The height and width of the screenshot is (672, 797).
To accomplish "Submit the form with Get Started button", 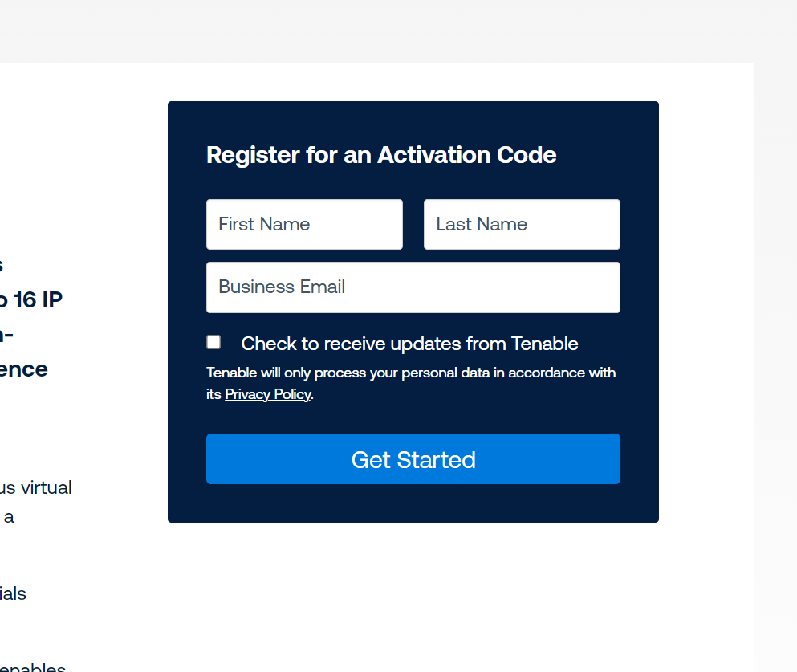I will [413, 459].
